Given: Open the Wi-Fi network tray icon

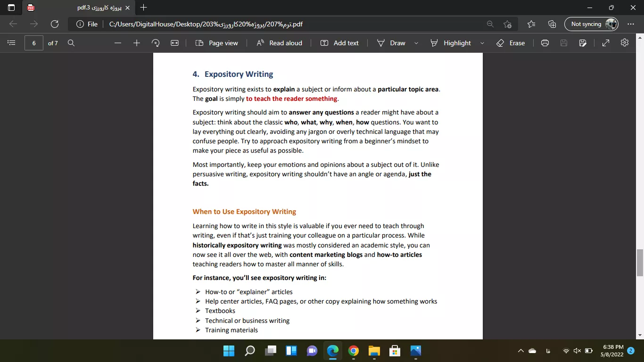Looking at the screenshot, I should coord(566,351).
